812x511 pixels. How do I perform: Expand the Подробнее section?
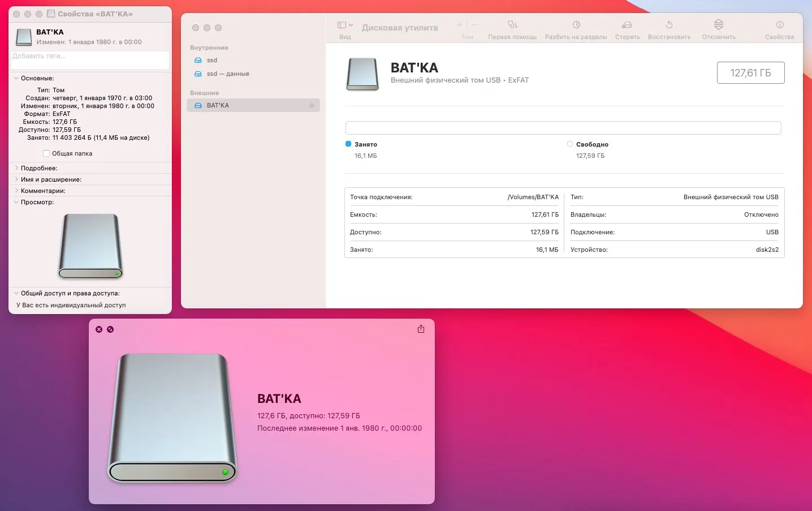[x=16, y=168]
